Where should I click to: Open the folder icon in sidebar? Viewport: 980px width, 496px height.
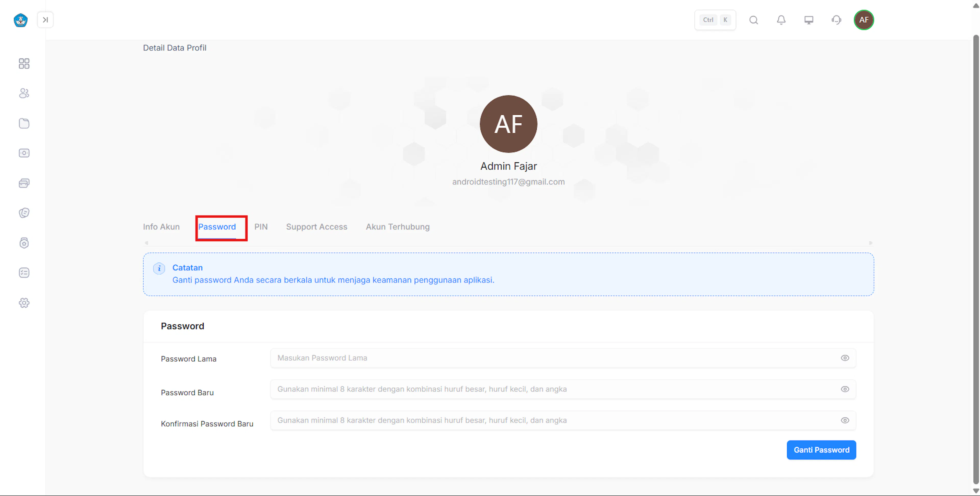24,123
